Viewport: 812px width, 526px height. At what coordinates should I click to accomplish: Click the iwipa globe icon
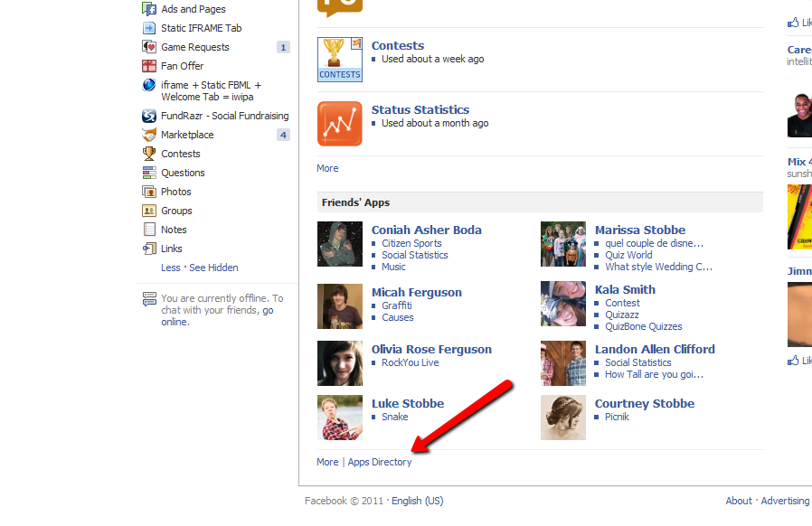[149, 85]
